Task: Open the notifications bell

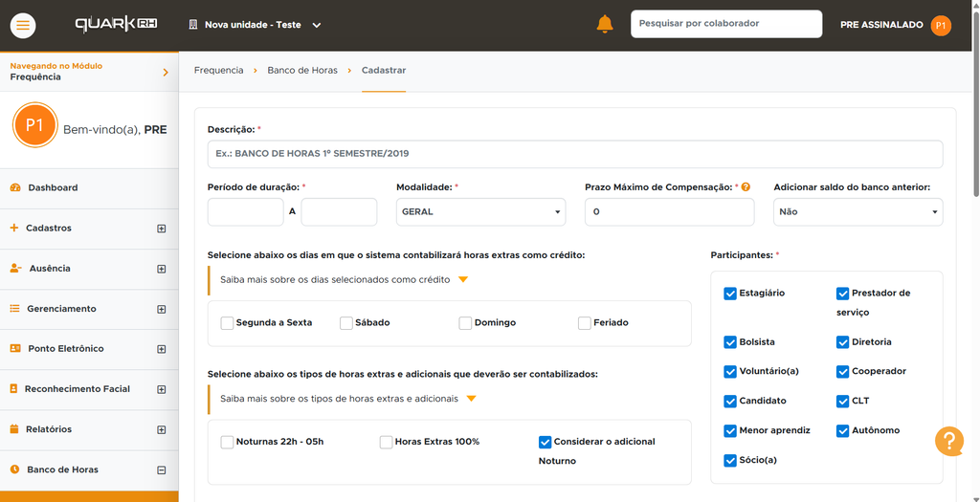Action: (x=605, y=24)
